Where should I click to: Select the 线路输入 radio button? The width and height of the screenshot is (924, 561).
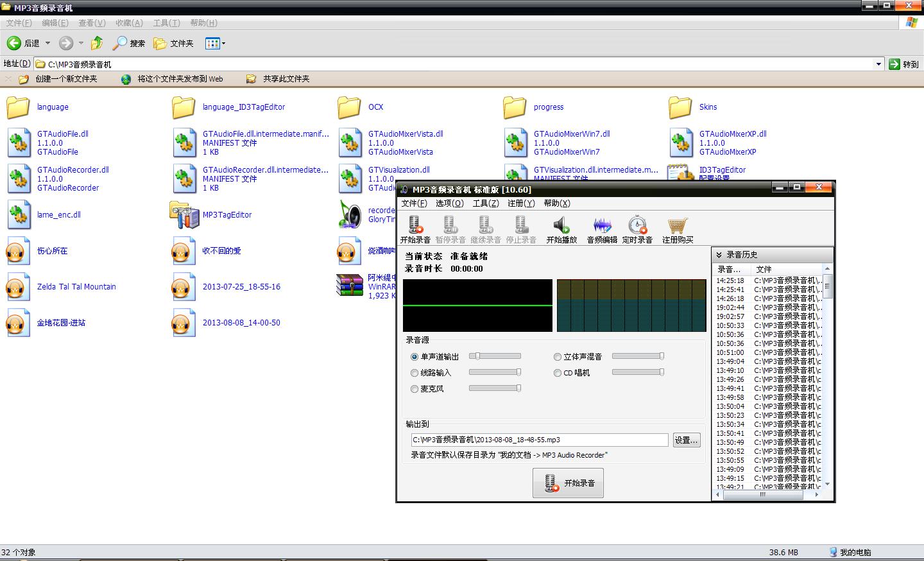[415, 373]
